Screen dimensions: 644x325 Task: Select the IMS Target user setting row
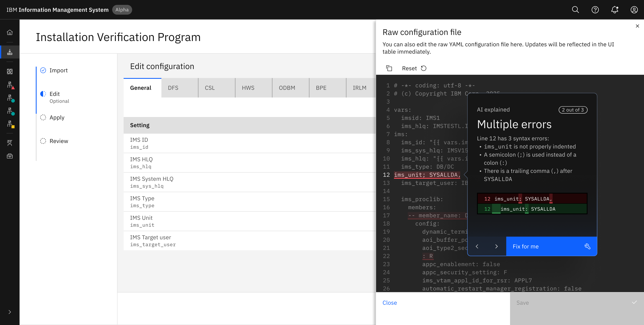tap(249, 241)
